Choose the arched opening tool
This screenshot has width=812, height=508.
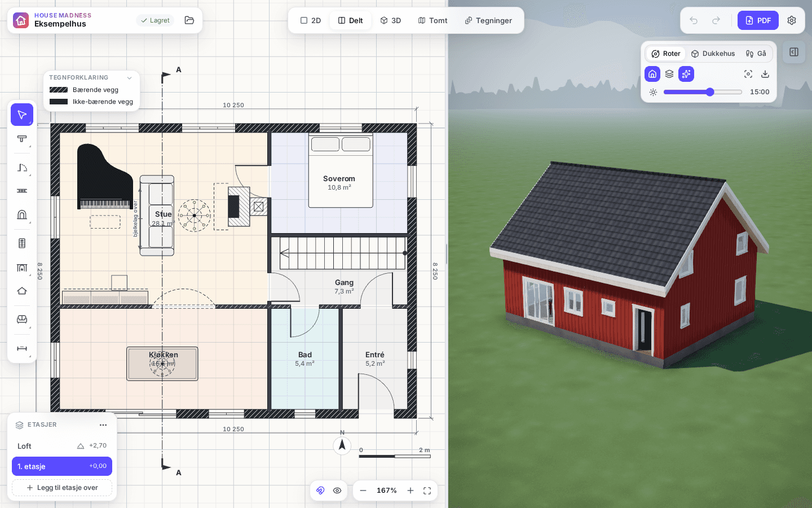pyautogui.click(x=22, y=214)
